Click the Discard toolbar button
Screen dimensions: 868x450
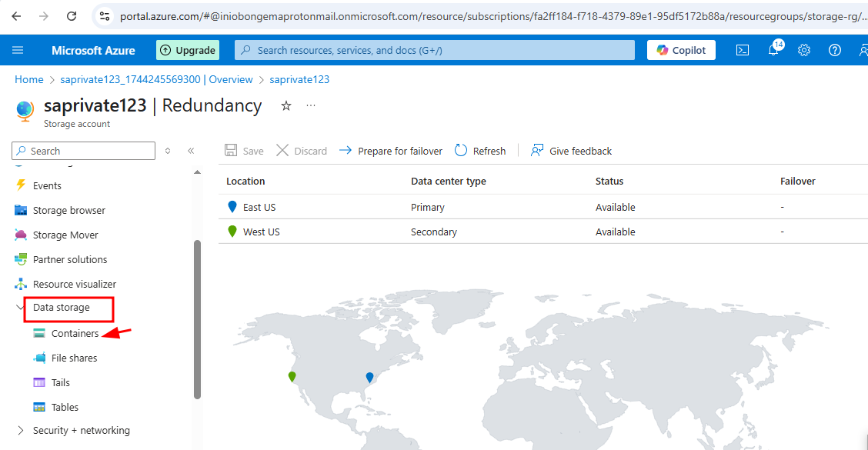(302, 151)
